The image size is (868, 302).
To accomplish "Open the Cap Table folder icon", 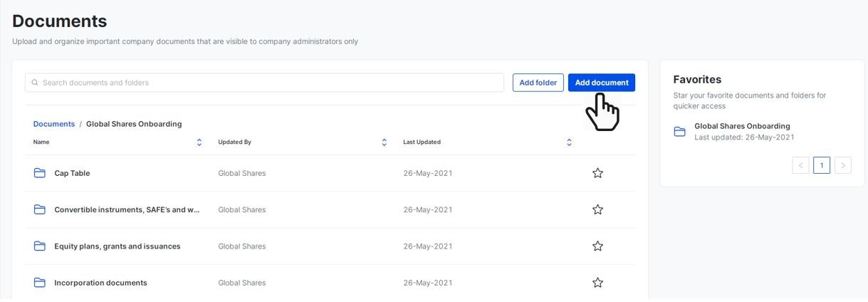I will point(40,173).
